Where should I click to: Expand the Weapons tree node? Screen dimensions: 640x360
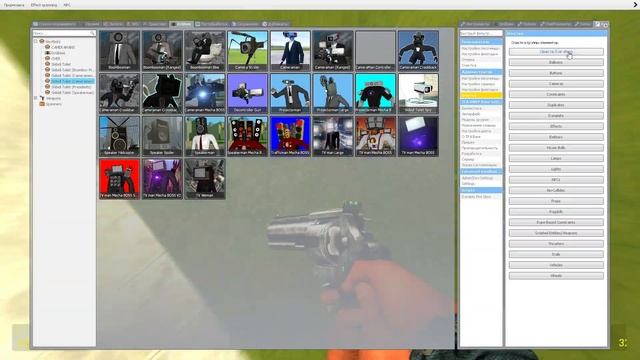(36, 98)
